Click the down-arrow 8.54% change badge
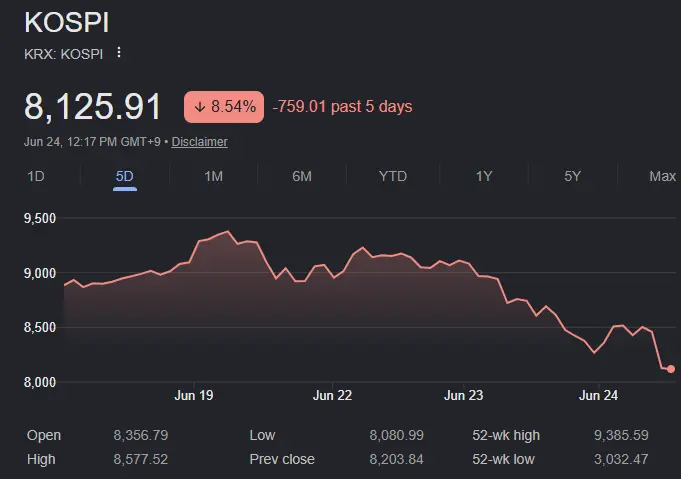 [x=224, y=107]
